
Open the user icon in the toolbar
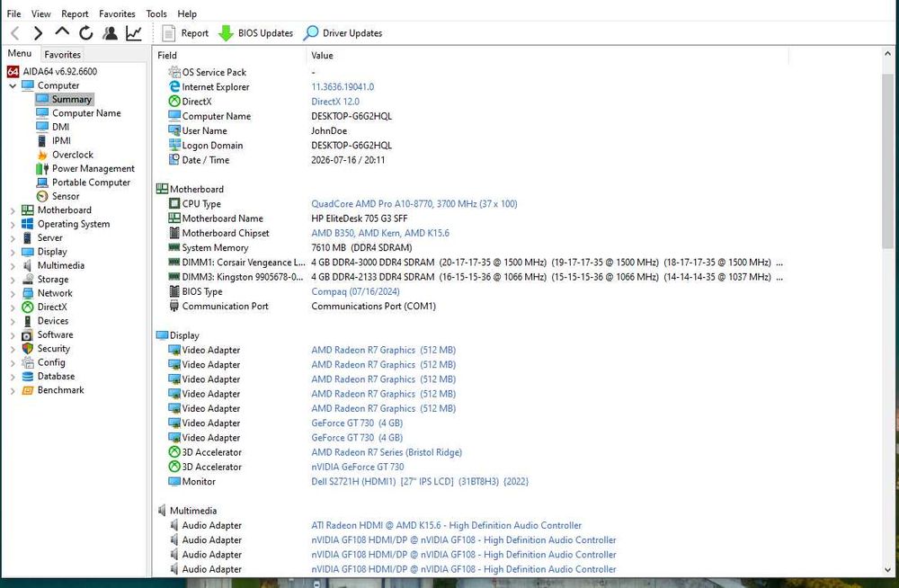tap(110, 33)
